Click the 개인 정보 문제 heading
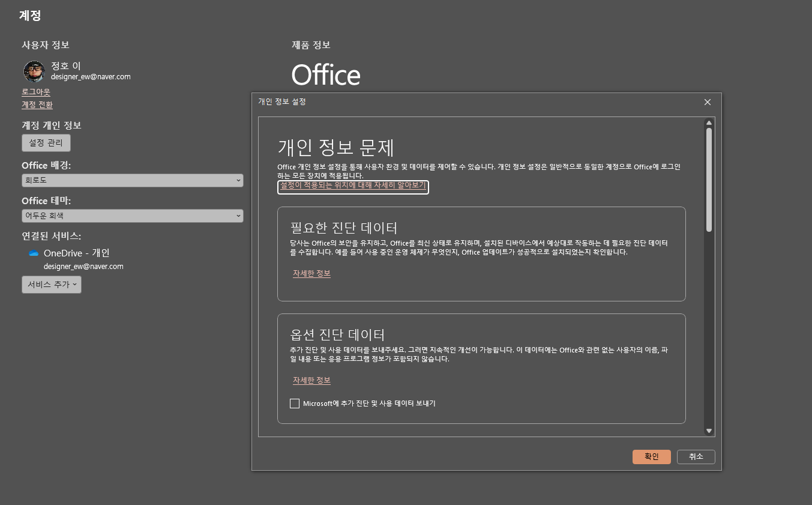812x505 pixels. tap(336, 148)
